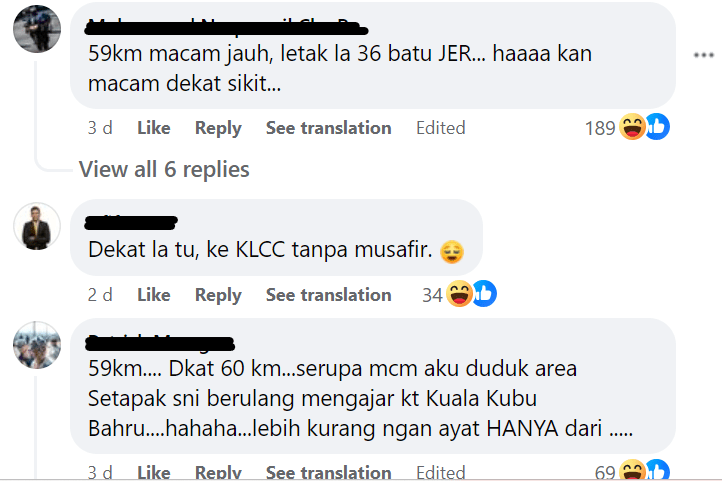This screenshot has width=722, height=481.
Task: Click the thumbs-up icon on the 69-reaction comment
Action: click(656, 471)
